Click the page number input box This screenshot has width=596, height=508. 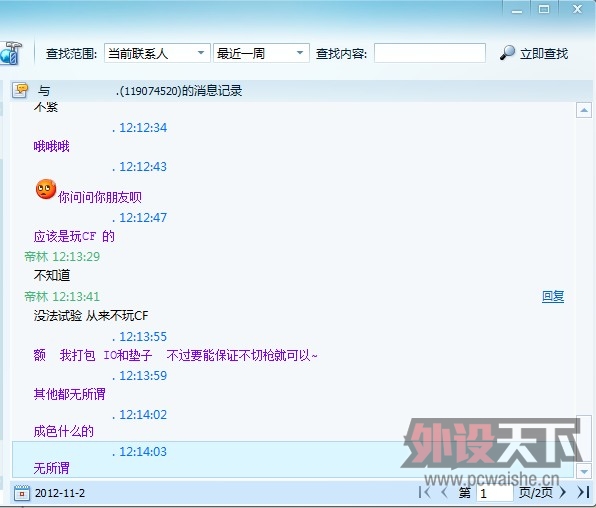point(495,493)
